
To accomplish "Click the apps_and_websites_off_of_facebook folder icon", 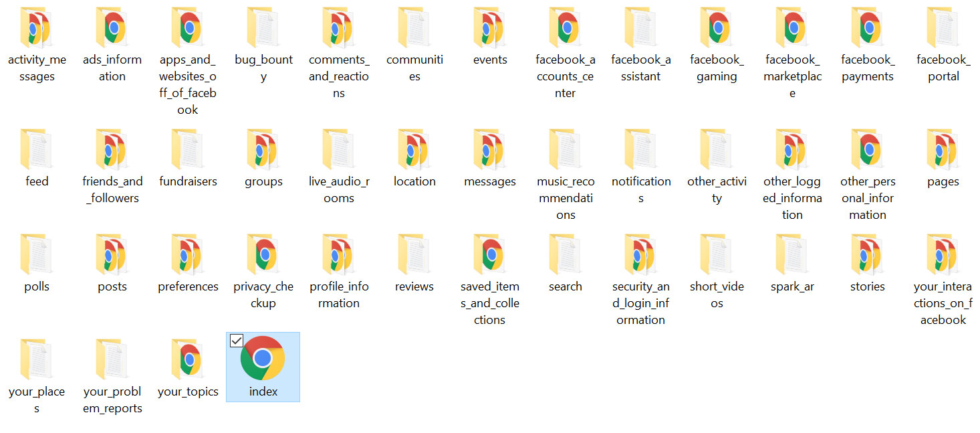I will (188, 27).
